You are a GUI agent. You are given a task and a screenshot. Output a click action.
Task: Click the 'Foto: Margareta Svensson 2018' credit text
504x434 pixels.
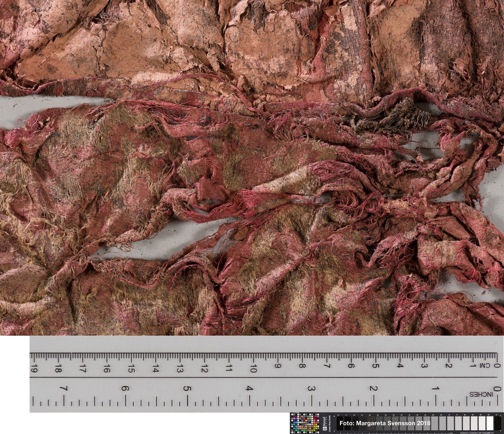(385, 423)
